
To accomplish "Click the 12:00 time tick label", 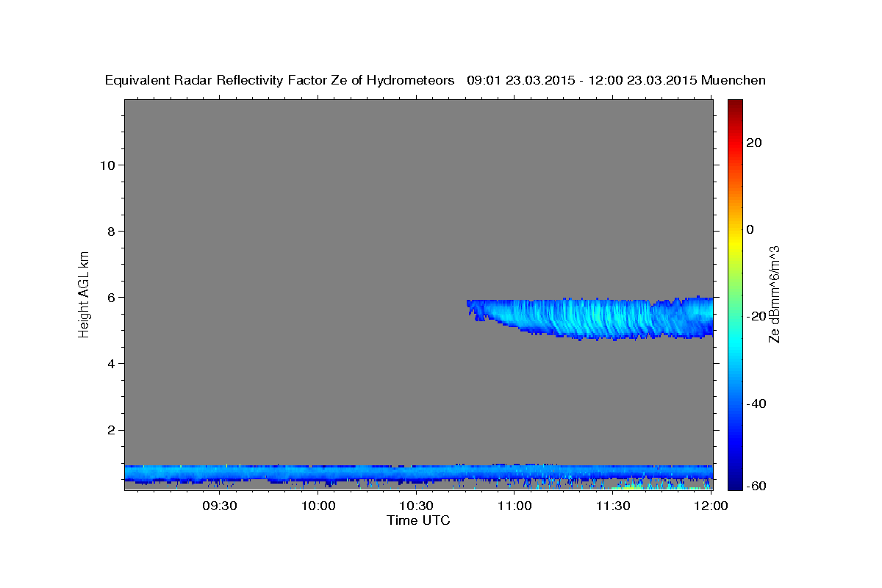I will (x=711, y=506).
